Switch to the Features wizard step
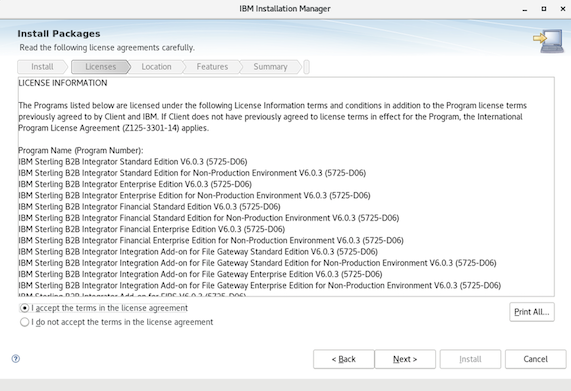The image size is (571, 391). pos(212,67)
